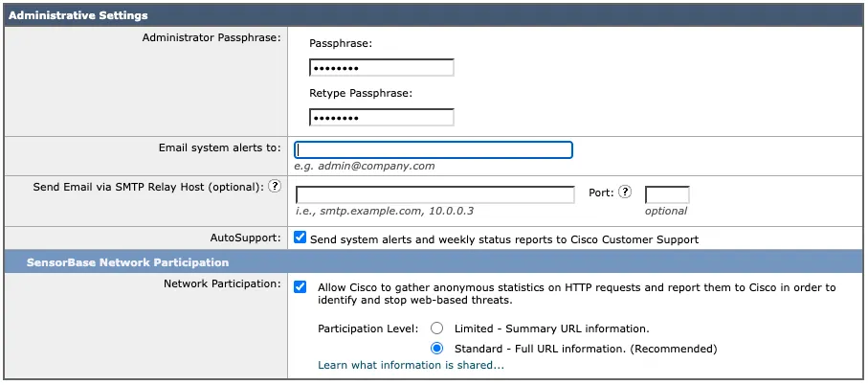Click the help icon next to SMTP Relay Host
This screenshot has width=868, height=385.
pyautogui.click(x=275, y=187)
